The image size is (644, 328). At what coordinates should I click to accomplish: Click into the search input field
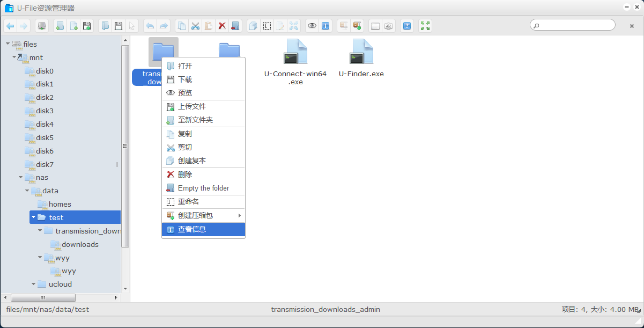pyautogui.click(x=573, y=25)
